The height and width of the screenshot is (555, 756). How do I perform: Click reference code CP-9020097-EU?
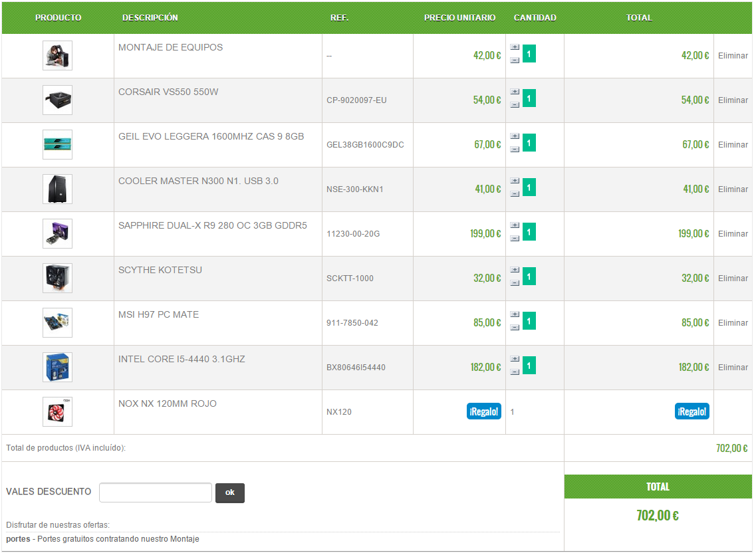coord(356,100)
